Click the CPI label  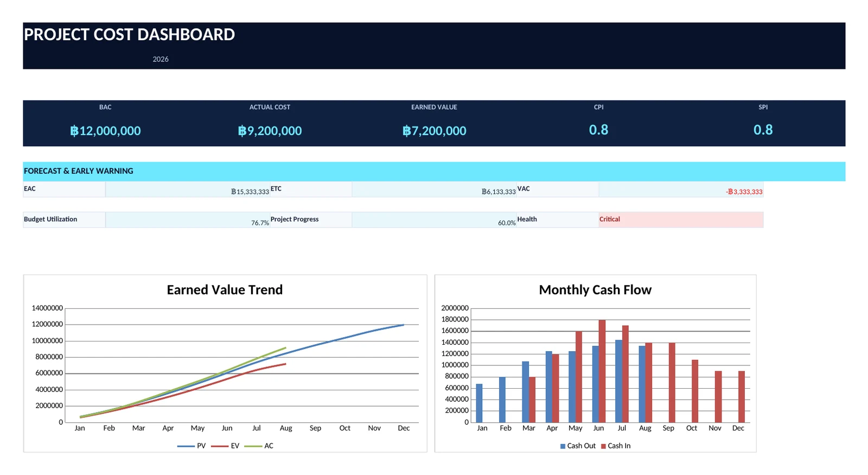[598, 107]
